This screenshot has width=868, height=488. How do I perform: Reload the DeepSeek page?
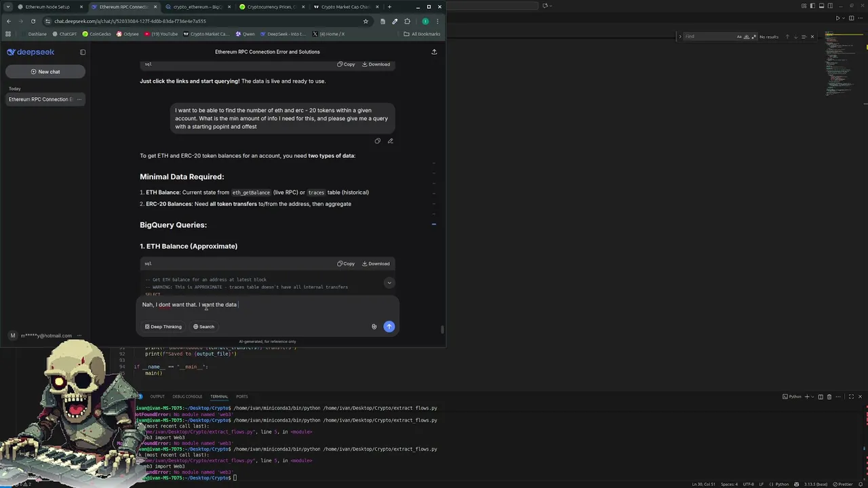pyautogui.click(x=33, y=21)
